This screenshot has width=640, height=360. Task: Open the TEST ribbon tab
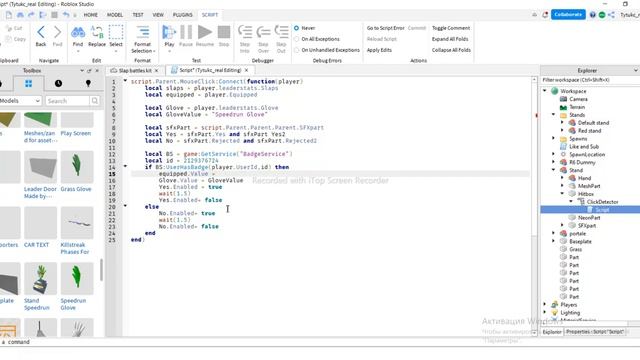(138, 15)
